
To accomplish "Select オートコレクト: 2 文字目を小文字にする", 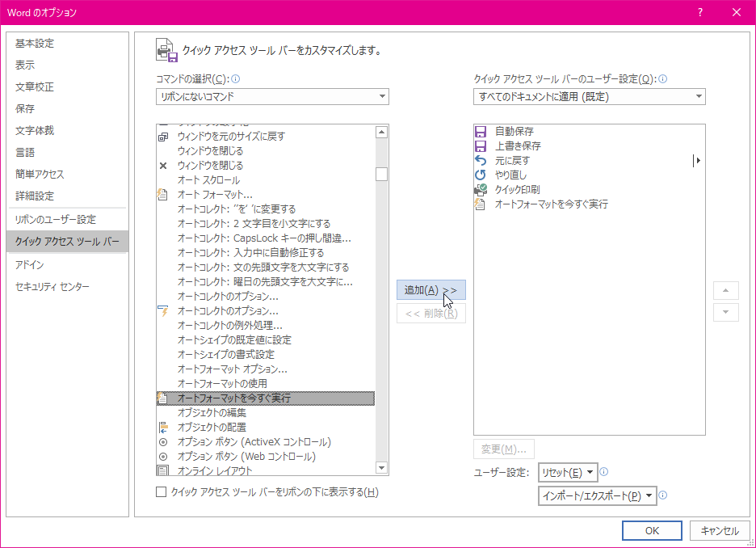I will point(266,224).
